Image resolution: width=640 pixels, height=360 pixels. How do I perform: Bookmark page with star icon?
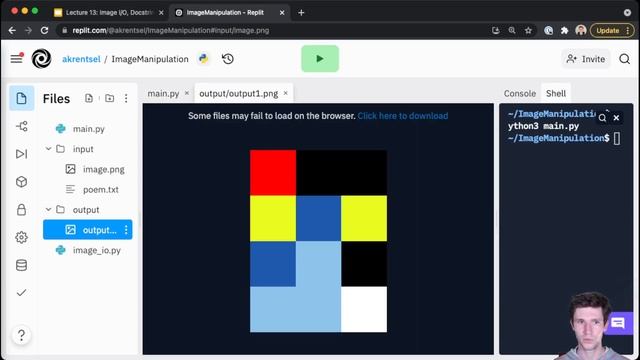click(528, 31)
